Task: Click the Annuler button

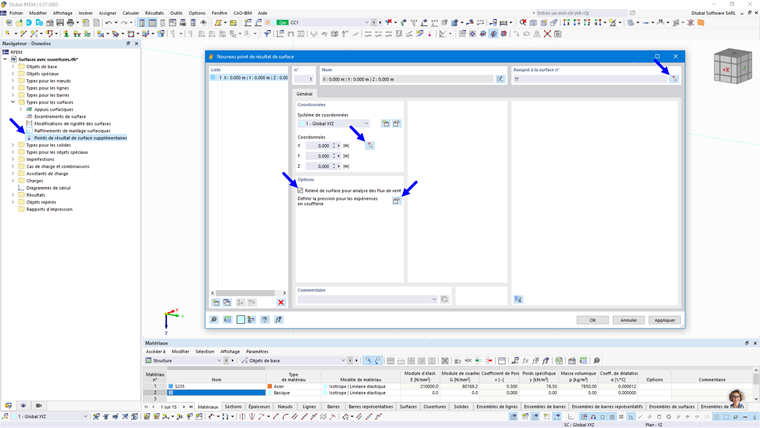Action: [629, 320]
